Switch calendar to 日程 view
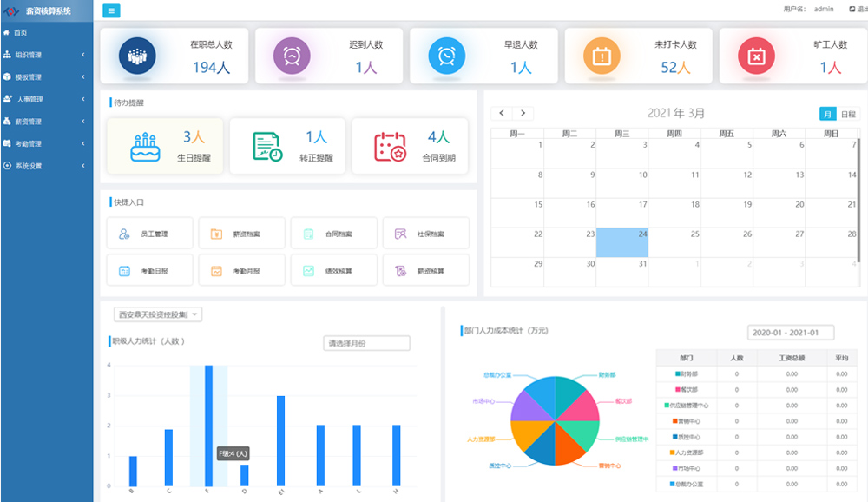This screenshot has height=502, width=868. 848,114
